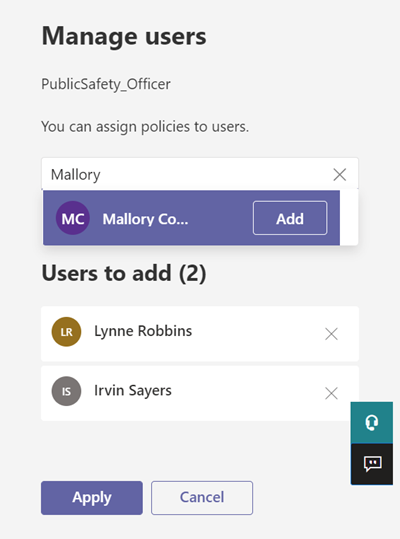Clear the Mallory search field
Image resolution: width=400 pixels, height=539 pixels.
coord(340,175)
